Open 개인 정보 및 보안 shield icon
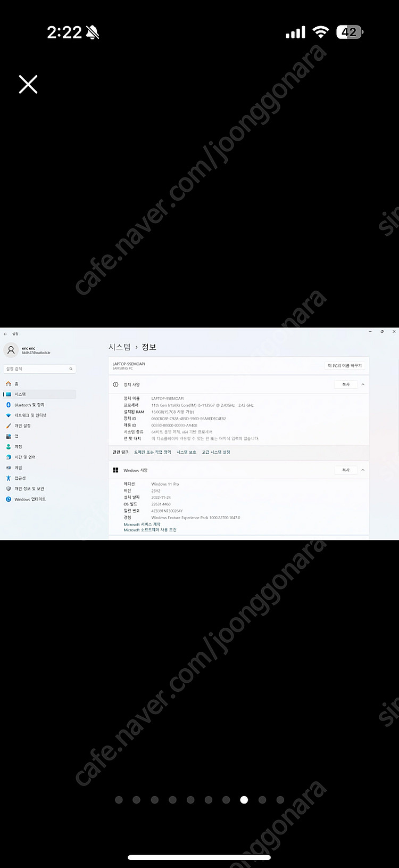Image resolution: width=399 pixels, height=868 pixels. [x=8, y=488]
